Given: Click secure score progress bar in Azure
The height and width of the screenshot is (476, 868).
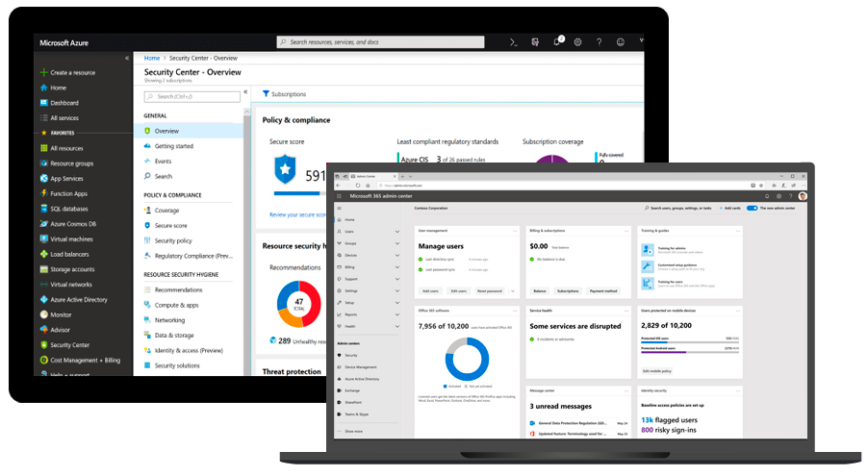Looking at the screenshot, I should 300,193.
